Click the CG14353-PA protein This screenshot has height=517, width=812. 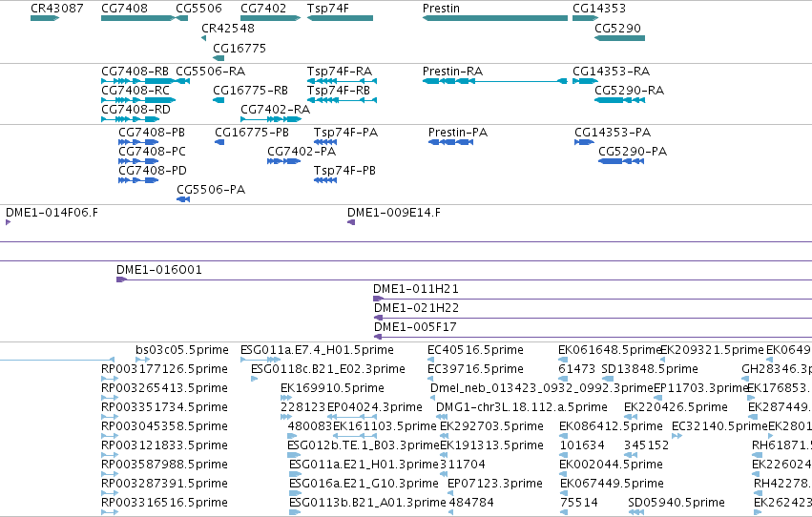pyautogui.click(x=584, y=142)
